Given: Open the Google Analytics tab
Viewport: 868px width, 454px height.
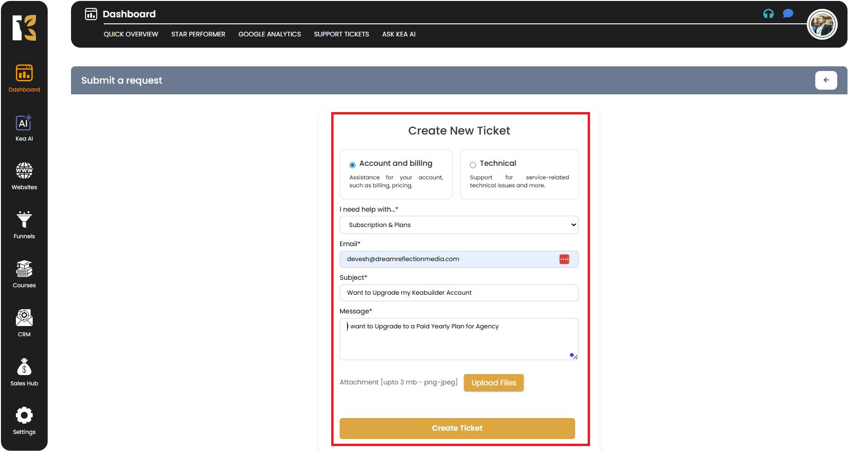Looking at the screenshot, I should (269, 34).
